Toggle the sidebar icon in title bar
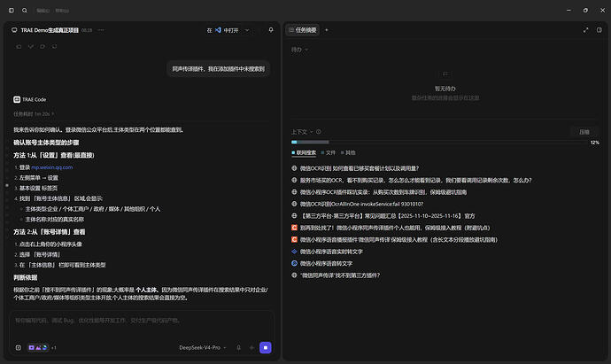The image size is (611, 364). [12, 11]
